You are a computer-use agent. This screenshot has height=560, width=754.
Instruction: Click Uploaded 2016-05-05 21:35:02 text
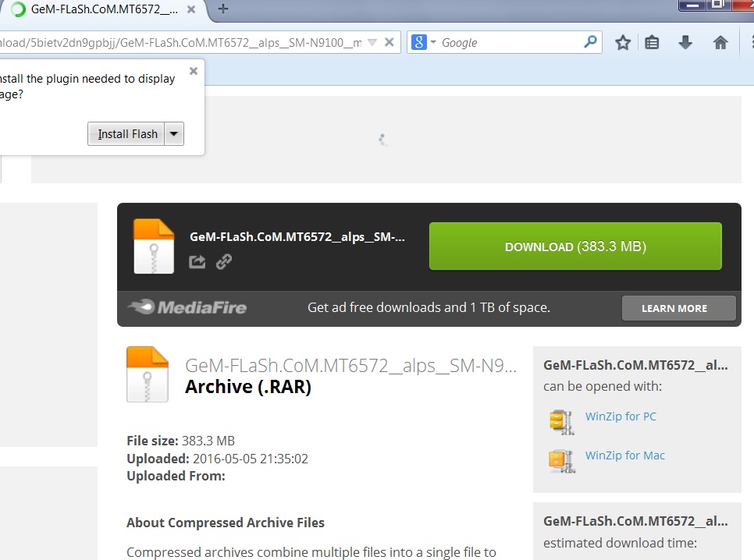[217, 459]
